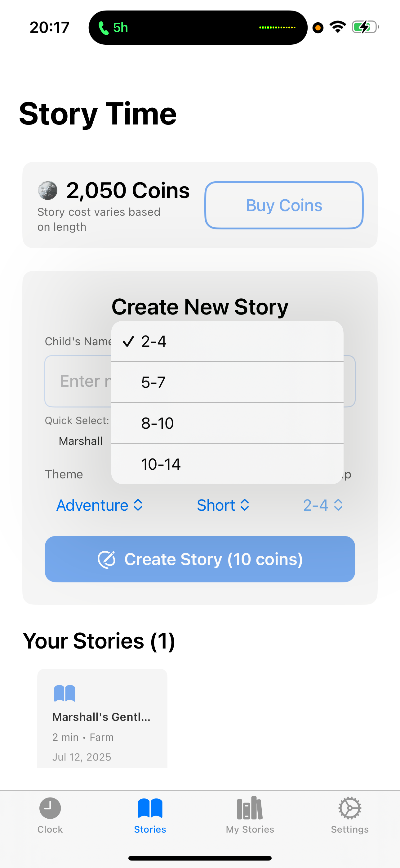Tap the Stories book icon
This screenshot has height=868, width=400.
[150, 808]
